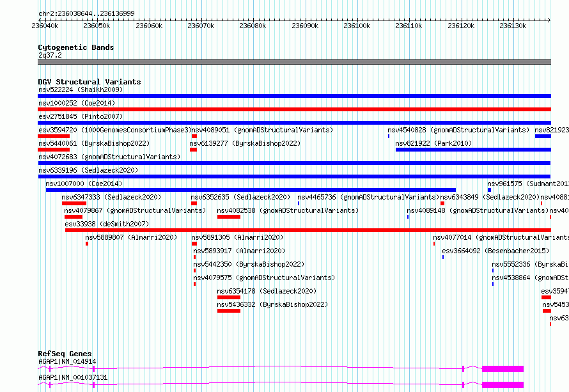Click the 236130k ruler label
This screenshot has height=392, width=569.
[513, 26]
